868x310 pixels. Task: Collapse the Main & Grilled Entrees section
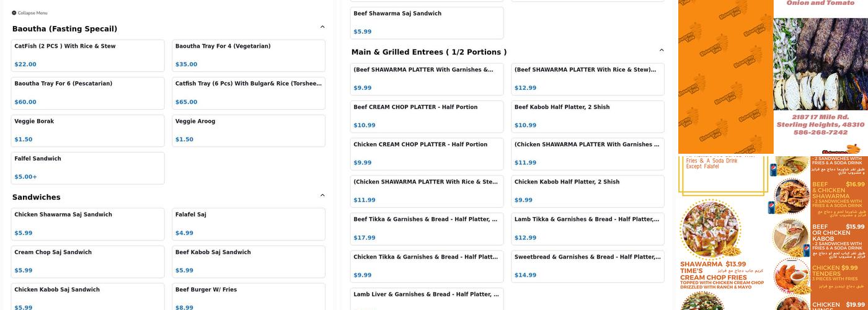tap(661, 51)
